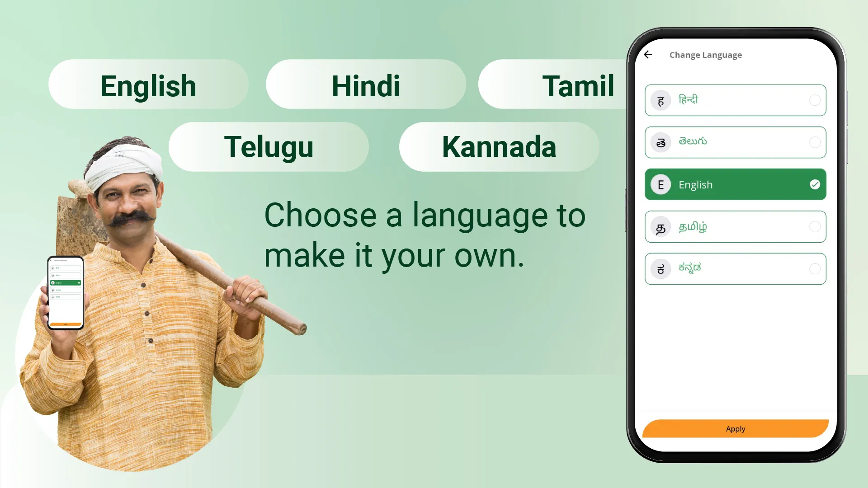Select the Kannada language option icon

point(660,269)
